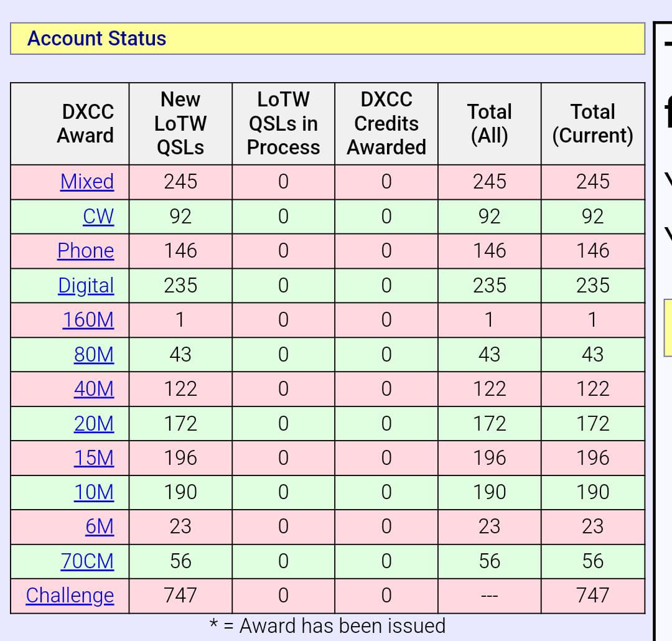Open the 40M band award link

94,390
